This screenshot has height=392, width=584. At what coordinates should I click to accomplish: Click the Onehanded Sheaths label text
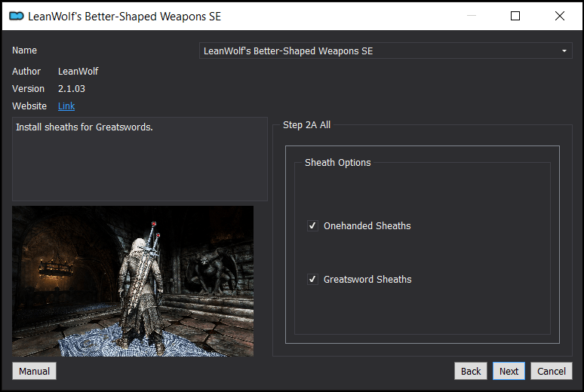click(x=367, y=226)
